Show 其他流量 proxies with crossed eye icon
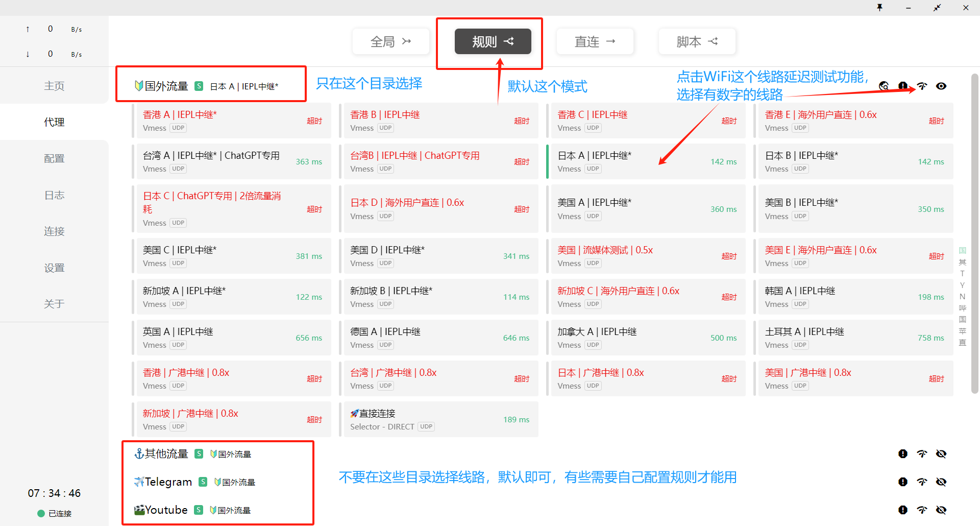This screenshot has height=526, width=980. point(941,453)
